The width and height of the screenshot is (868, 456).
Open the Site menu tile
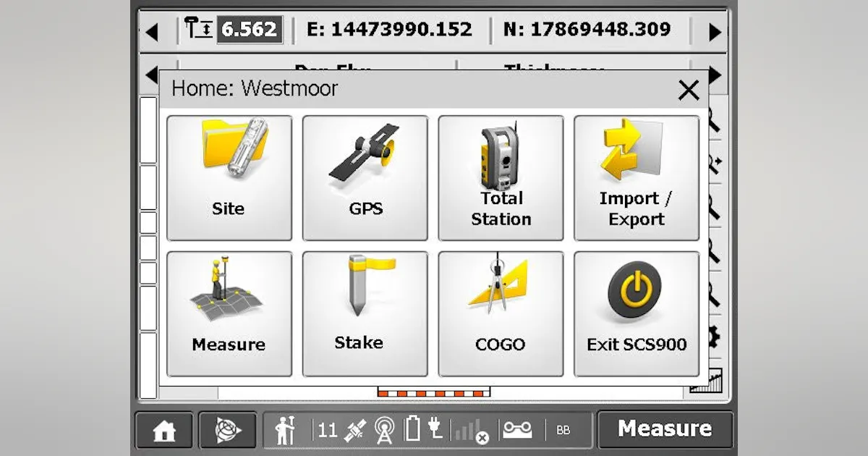pos(229,178)
